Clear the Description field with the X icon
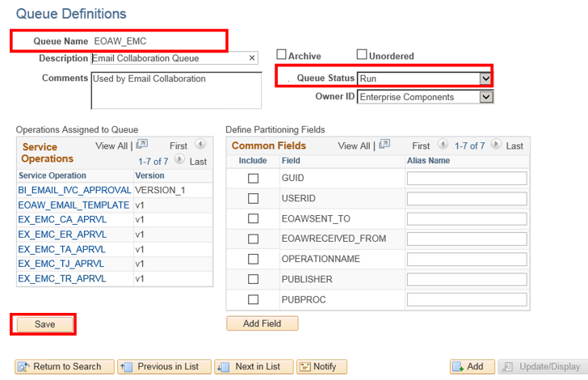Image resolution: width=588 pixels, height=380 pixels. 252,58
